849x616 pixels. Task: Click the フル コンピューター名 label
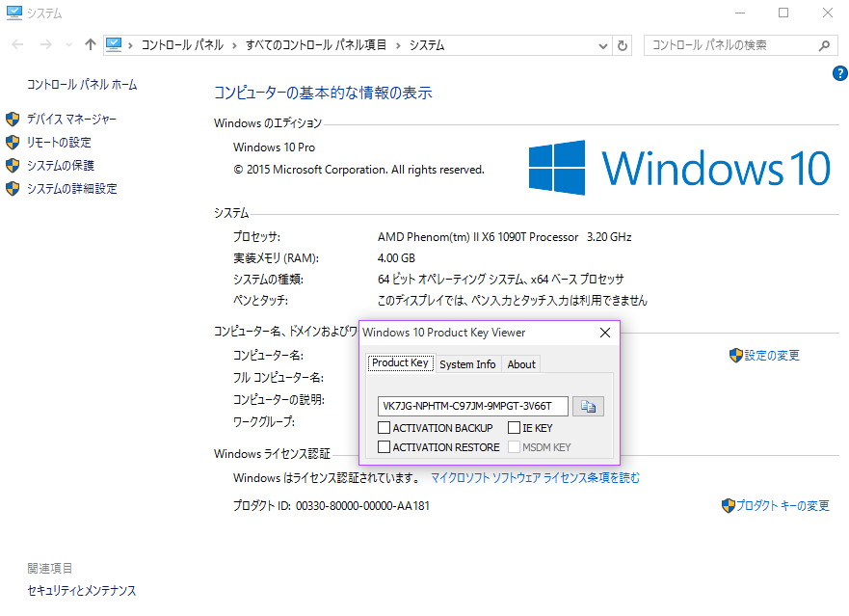279,378
